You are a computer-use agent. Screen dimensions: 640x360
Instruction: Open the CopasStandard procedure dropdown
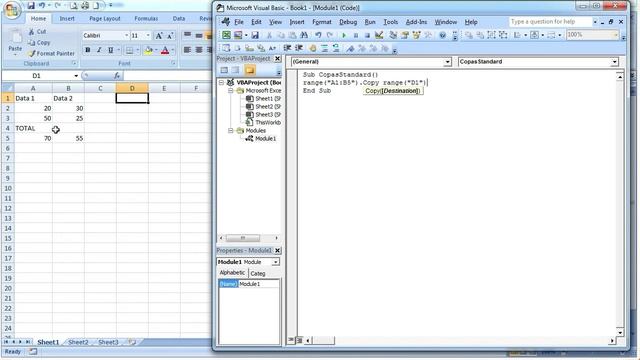coord(614,62)
